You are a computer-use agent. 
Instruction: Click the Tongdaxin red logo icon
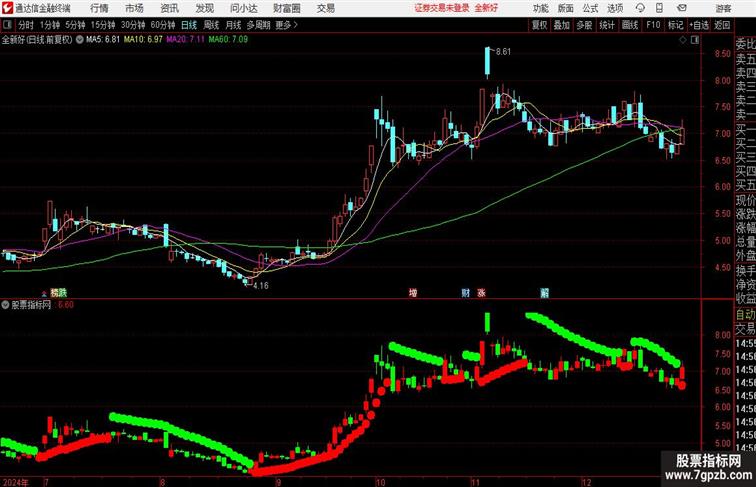[6, 8]
